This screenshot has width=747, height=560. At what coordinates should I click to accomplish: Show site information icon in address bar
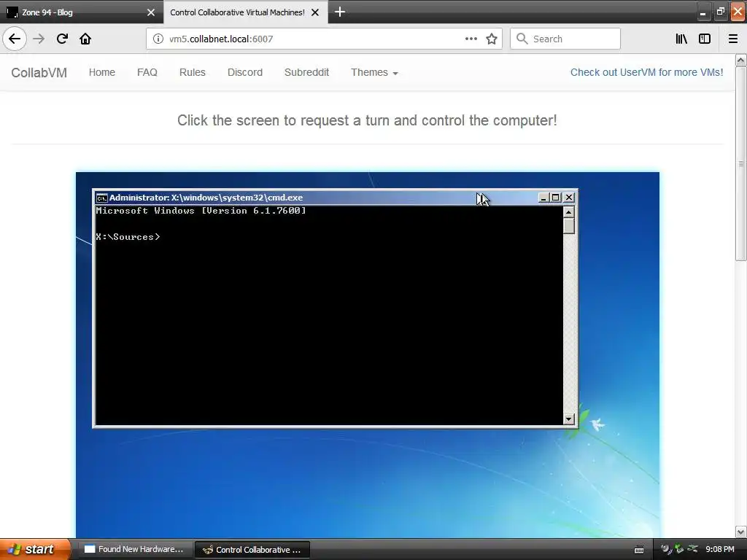tap(158, 39)
